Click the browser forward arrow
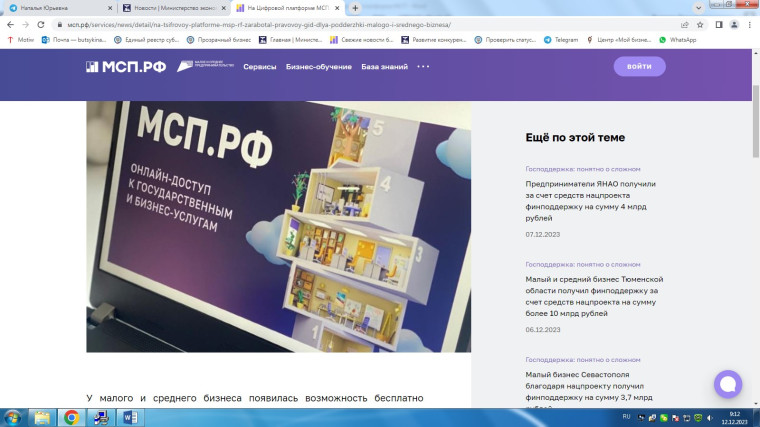760x427 pixels. [x=26, y=25]
